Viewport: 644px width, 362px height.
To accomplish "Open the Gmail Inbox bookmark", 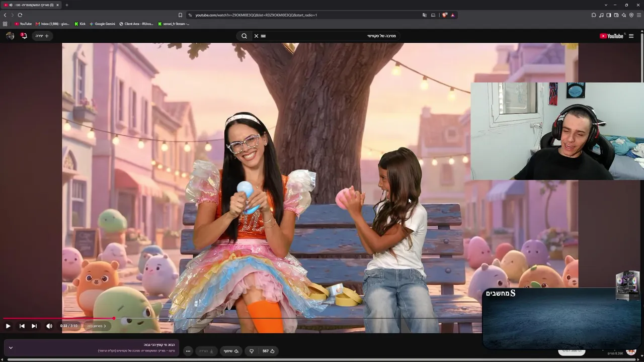I will 52,24.
